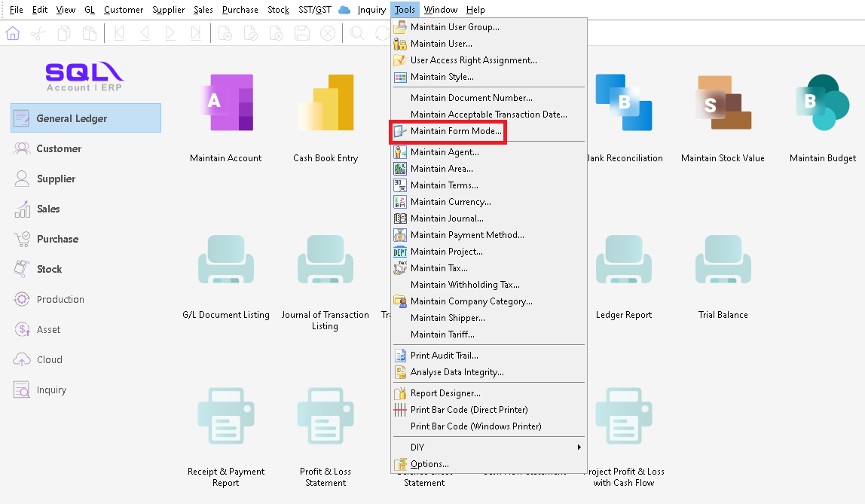Screen dimensions: 865x504
Task: Open the Maintain Budget icon
Action: [x=822, y=103]
